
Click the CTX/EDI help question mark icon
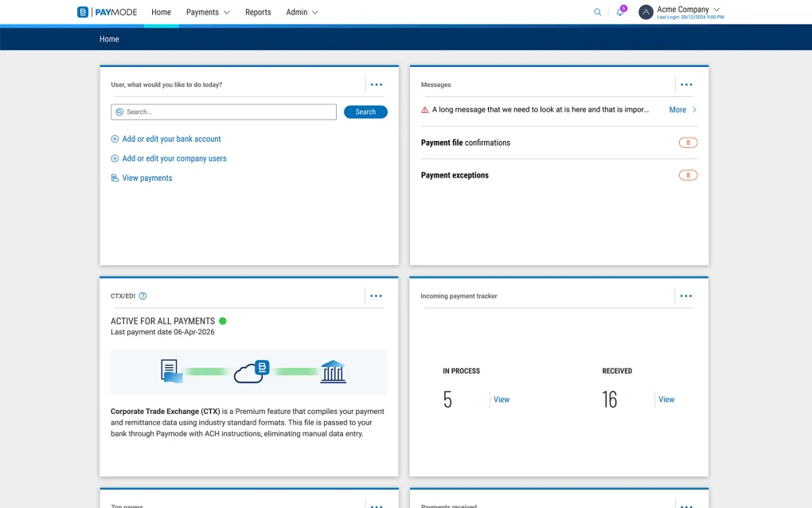[x=142, y=296]
